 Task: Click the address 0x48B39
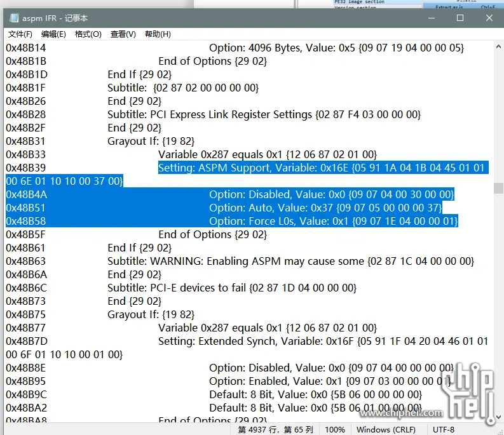click(x=25, y=168)
